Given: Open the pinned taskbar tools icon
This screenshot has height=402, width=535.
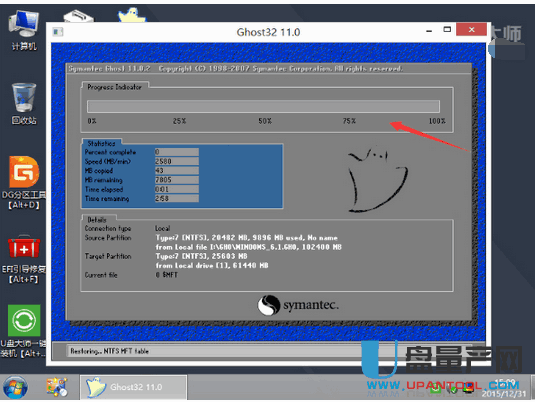Looking at the screenshot, I should [x=57, y=387].
